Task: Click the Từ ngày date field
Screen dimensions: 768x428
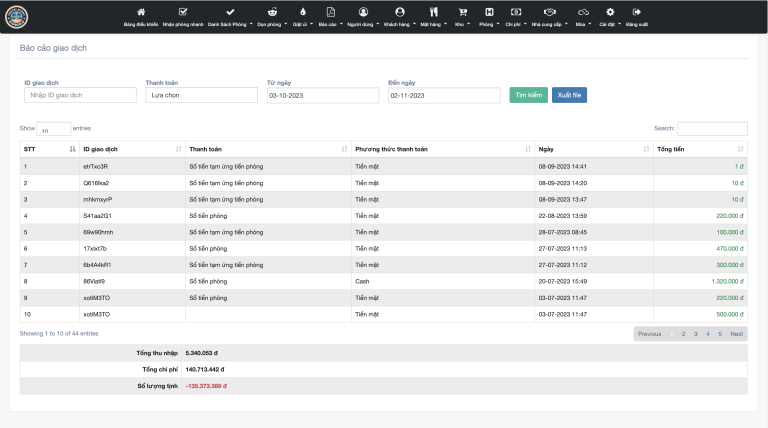Action: tap(323, 95)
